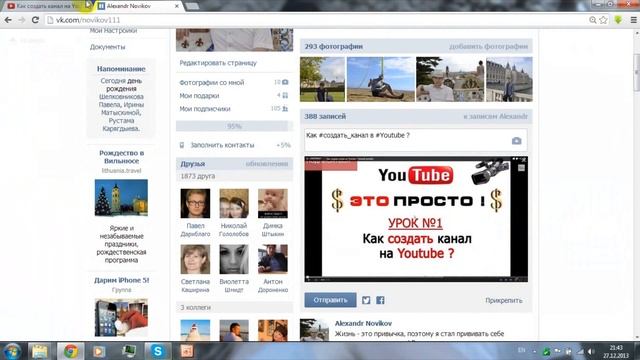Open Skype from the taskbar
This screenshot has width=640, height=360.
coord(158,351)
